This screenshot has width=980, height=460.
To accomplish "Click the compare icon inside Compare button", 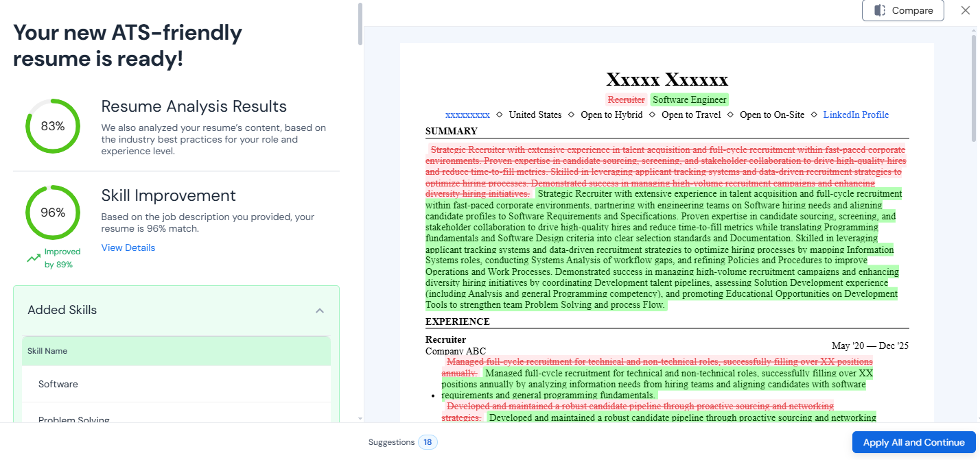I will click(880, 10).
